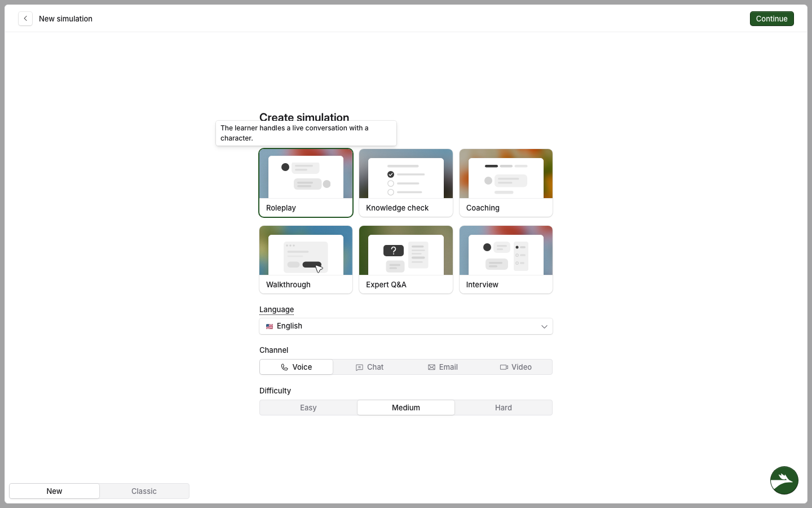Viewport: 812px width, 508px height.
Task: Open the green bird assistant icon
Action: click(784, 480)
